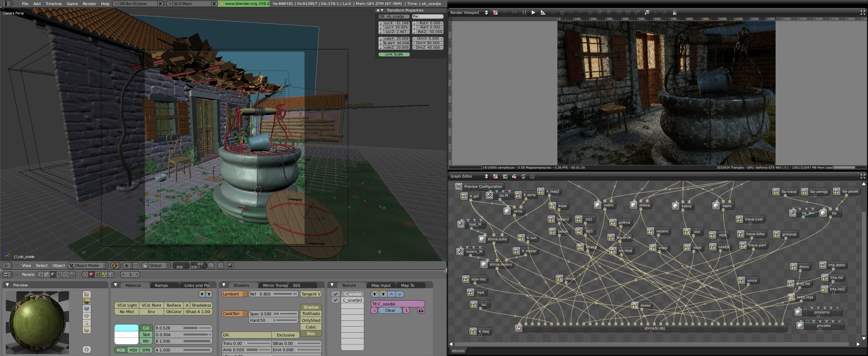Viewport: 868px width, 356px height.
Task: Toggle the Shadeless material option
Action: [201, 305]
